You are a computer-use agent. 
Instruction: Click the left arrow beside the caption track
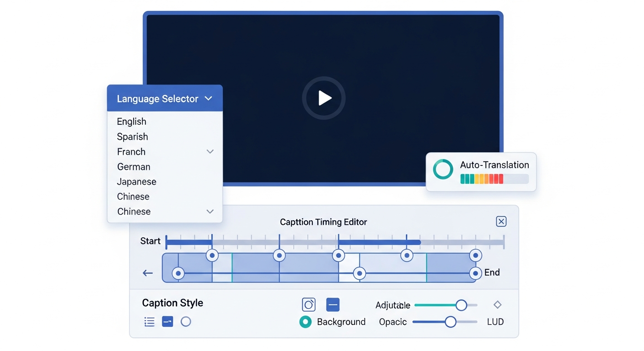(147, 273)
